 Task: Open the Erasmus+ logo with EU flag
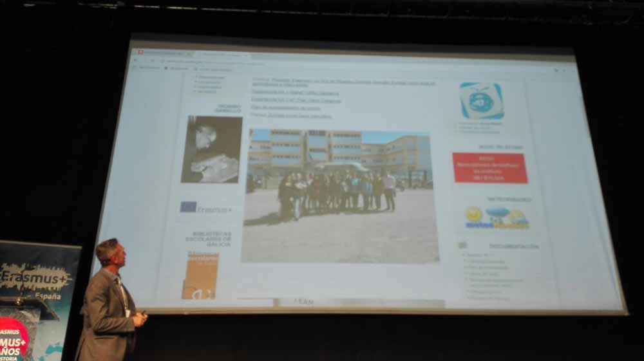[206, 208]
